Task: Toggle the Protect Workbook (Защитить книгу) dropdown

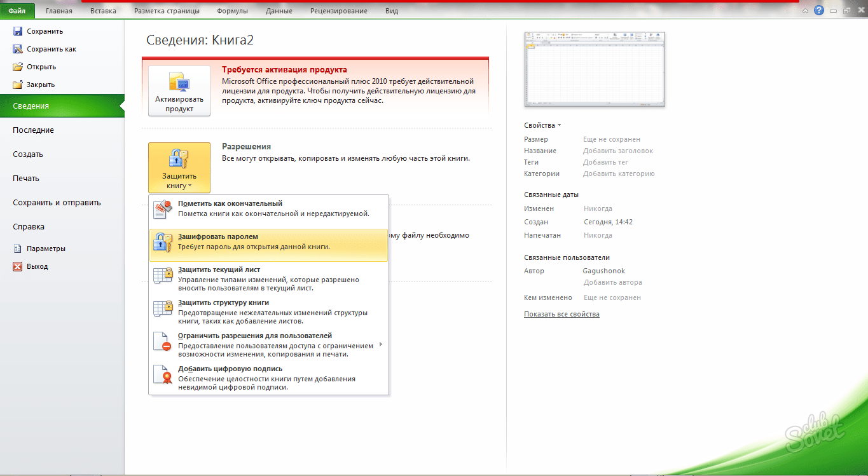Action: click(x=179, y=168)
